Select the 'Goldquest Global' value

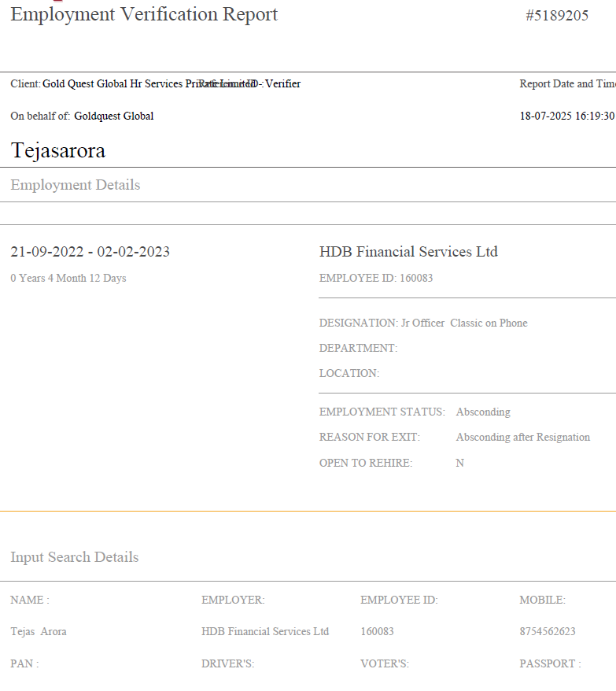[x=114, y=116]
